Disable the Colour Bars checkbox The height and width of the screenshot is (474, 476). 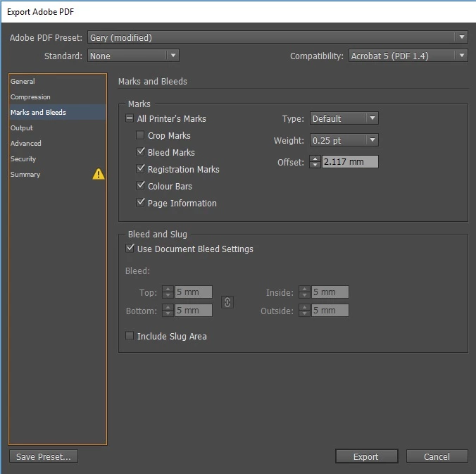tap(140, 185)
